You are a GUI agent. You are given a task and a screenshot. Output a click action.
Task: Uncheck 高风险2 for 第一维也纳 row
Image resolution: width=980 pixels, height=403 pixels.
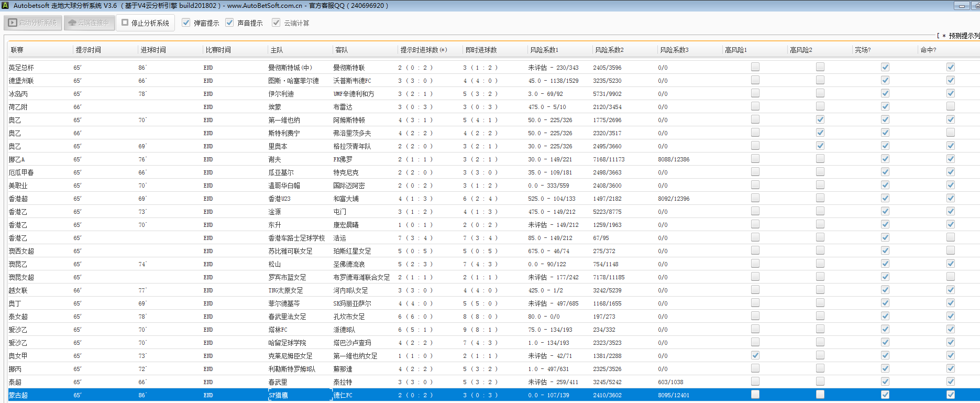820,119
